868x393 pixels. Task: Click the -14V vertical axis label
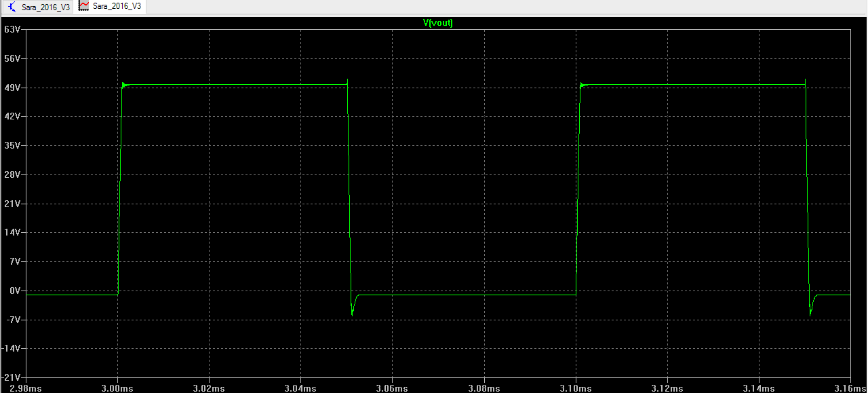click(x=12, y=348)
